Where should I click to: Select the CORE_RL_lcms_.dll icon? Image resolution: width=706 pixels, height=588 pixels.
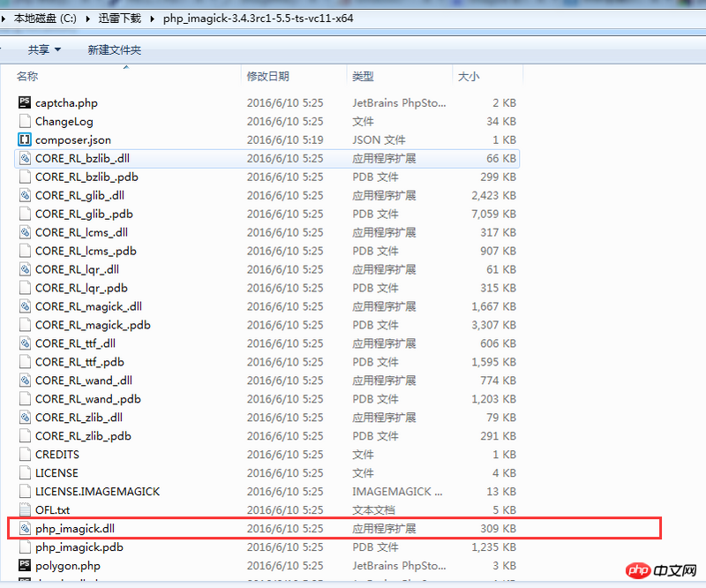pyautogui.click(x=25, y=232)
